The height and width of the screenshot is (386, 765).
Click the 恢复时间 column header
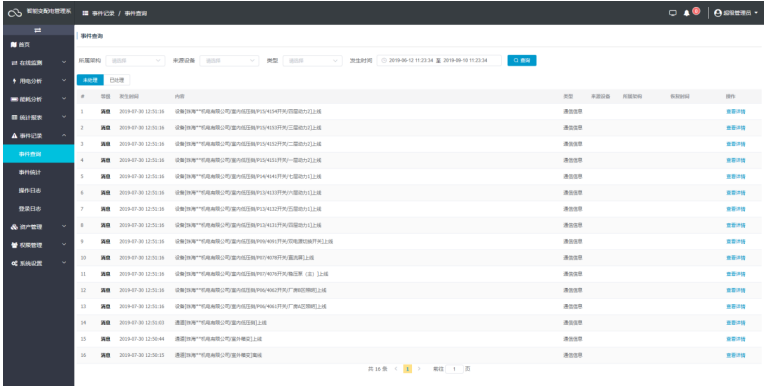pyautogui.click(x=680, y=97)
